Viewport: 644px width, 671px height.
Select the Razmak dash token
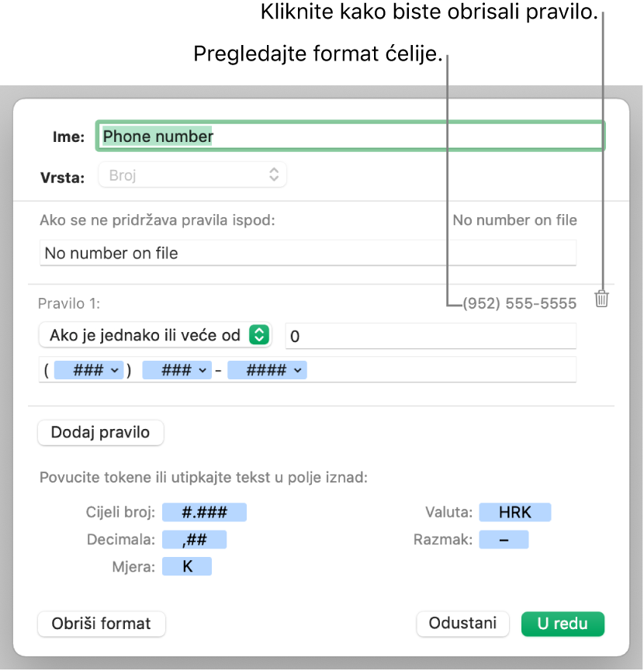[x=504, y=540]
